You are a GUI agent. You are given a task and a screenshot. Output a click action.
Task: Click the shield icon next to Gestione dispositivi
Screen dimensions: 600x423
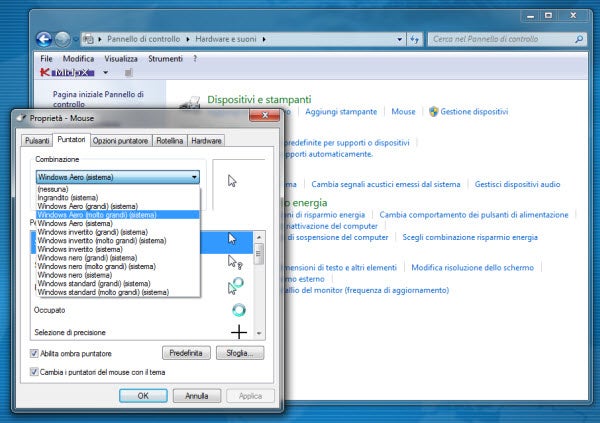tap(433, 112)
